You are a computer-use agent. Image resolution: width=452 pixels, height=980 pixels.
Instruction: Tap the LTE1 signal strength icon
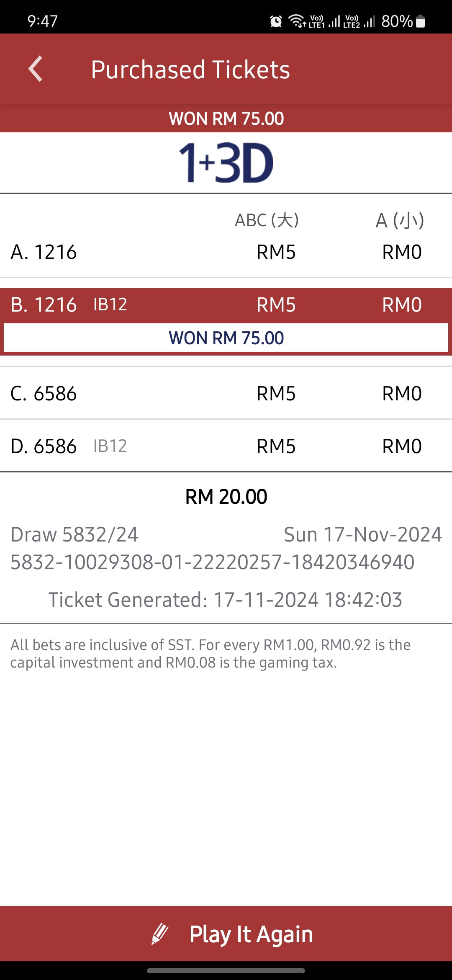click(324, 21)
